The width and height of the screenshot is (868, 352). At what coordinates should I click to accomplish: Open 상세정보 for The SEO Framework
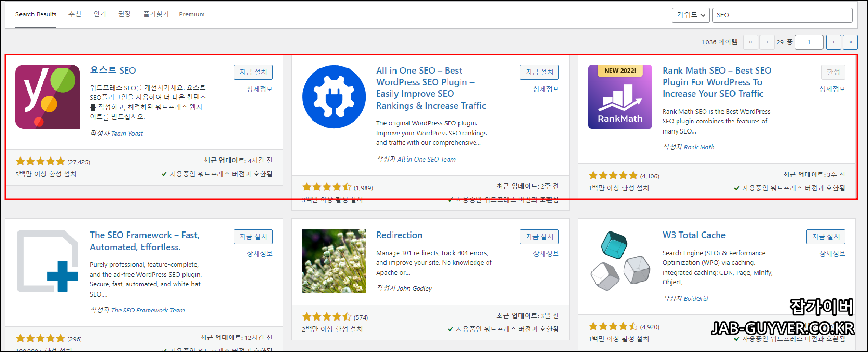[x=260, y=254]
